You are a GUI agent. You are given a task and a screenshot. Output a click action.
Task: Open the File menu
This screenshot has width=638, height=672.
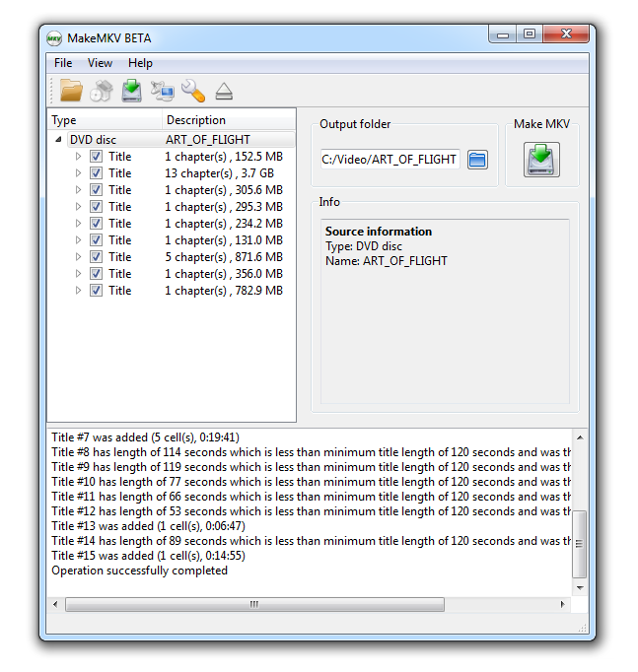tap(63, 63)
